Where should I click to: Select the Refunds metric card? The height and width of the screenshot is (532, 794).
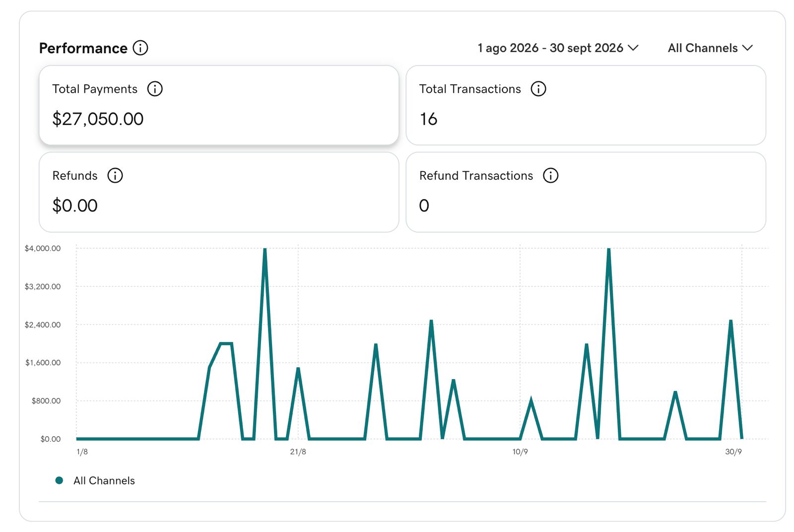point(219,192)
